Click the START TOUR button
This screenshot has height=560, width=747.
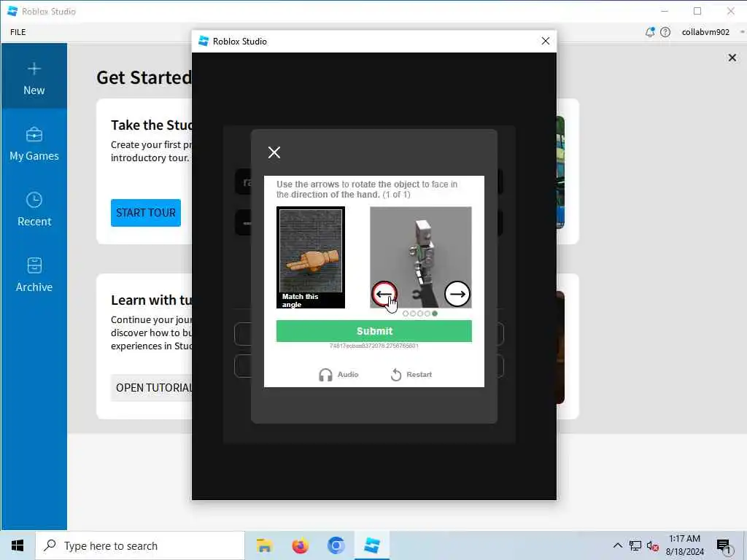point(146,213)
